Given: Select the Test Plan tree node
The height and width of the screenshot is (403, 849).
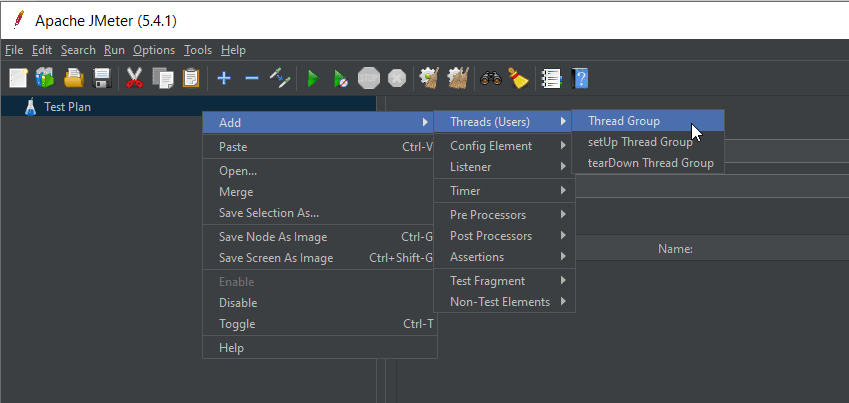Looking at the screenshot, I should [x=67, y=107].
